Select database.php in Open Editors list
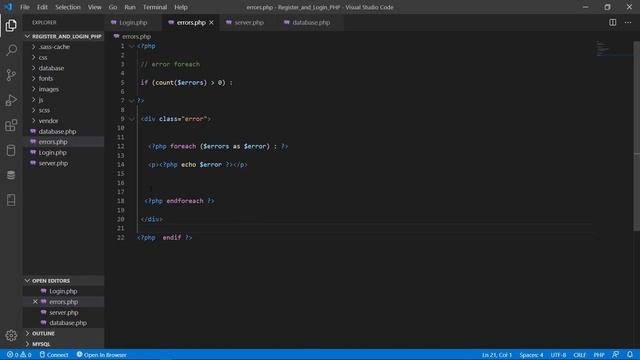This screenshot has width=640, height=360. 63,323
